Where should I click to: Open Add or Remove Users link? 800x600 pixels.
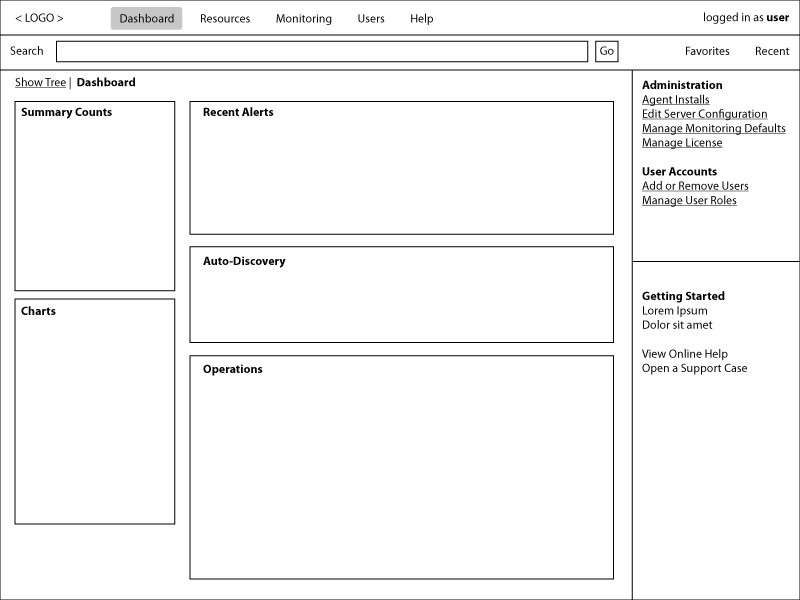695,186
